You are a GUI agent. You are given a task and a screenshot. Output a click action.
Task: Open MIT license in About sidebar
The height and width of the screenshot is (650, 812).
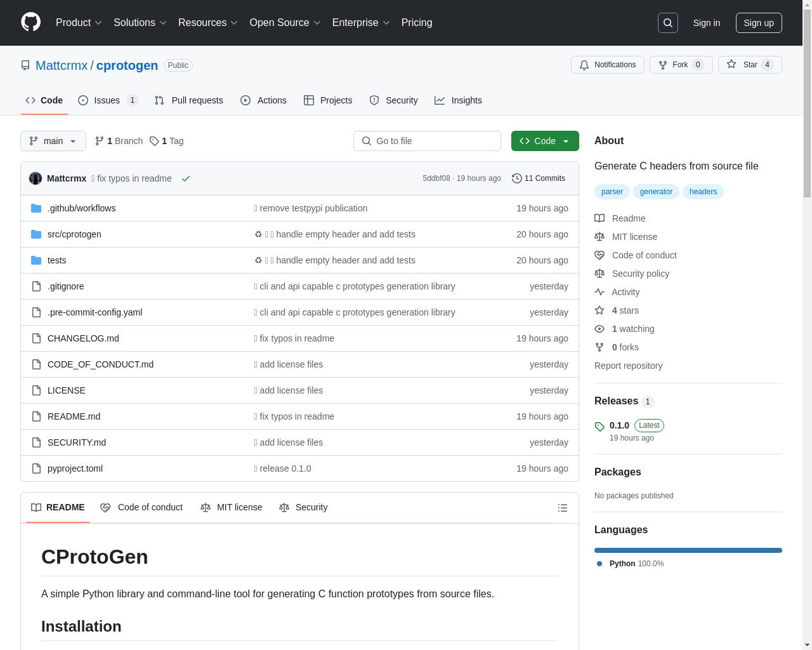625,237
